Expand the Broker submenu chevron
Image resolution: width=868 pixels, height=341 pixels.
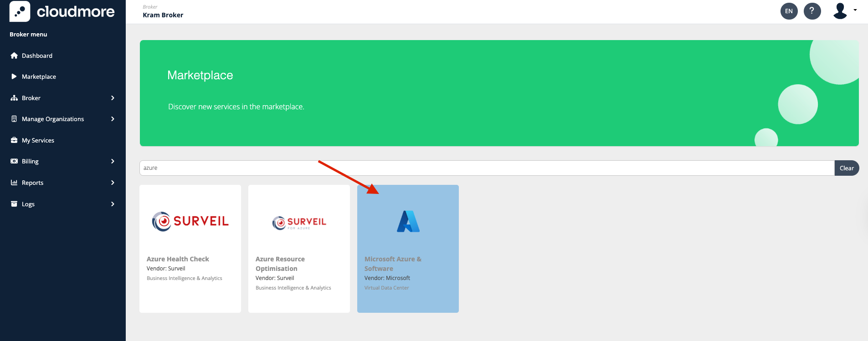coord(113,98)
